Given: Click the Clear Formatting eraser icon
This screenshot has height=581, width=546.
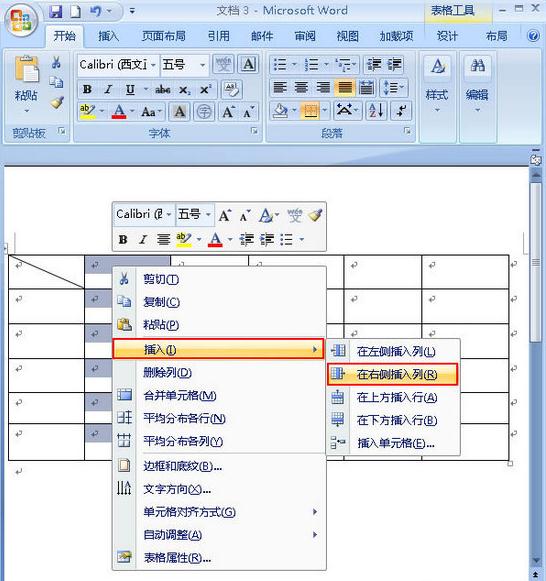Looking at the screenshot, I should (x=232, y=89).
